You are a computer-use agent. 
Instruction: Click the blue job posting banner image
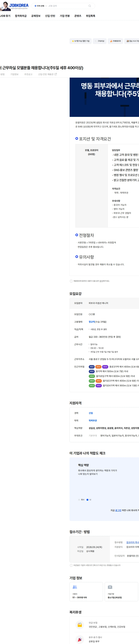click(104, 97)
